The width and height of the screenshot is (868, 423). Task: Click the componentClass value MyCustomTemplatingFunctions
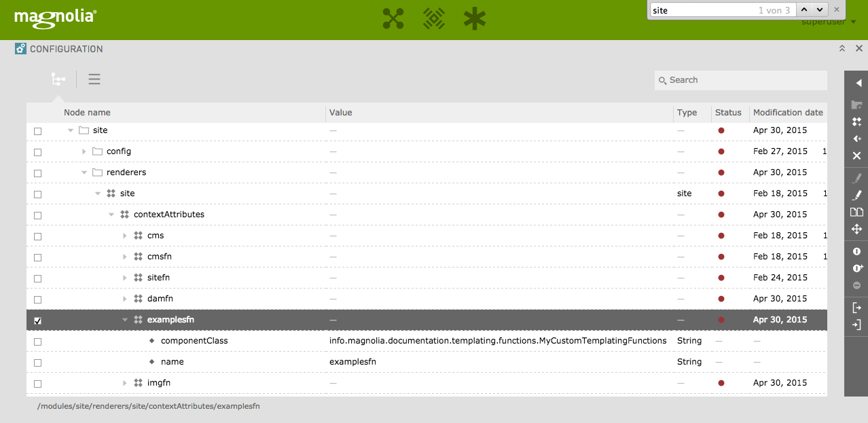[x=498, y=341]
